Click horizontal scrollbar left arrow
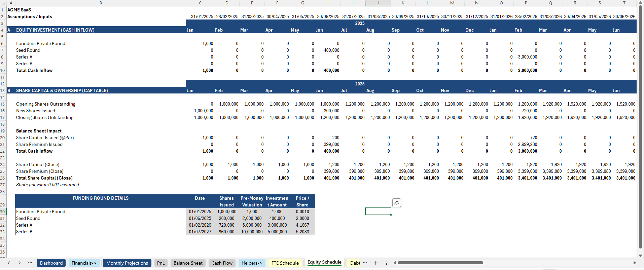This screenshot has height=270, width=644. point(395,263)
